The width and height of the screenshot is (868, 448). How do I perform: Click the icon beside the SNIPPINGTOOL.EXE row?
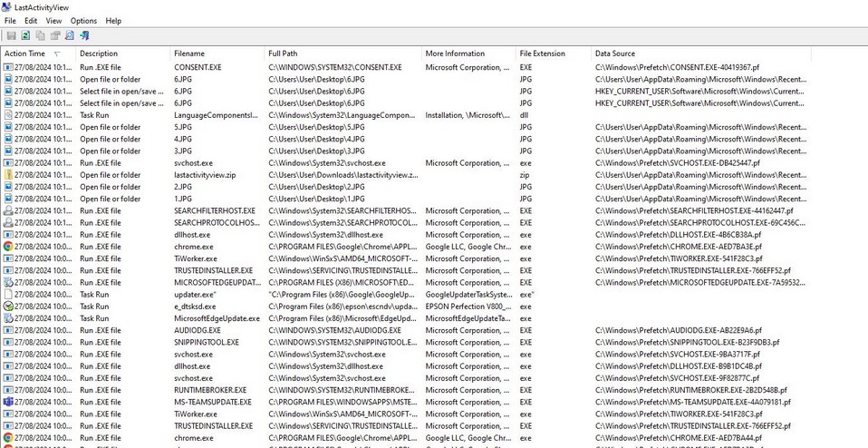(x=8, y=342)
